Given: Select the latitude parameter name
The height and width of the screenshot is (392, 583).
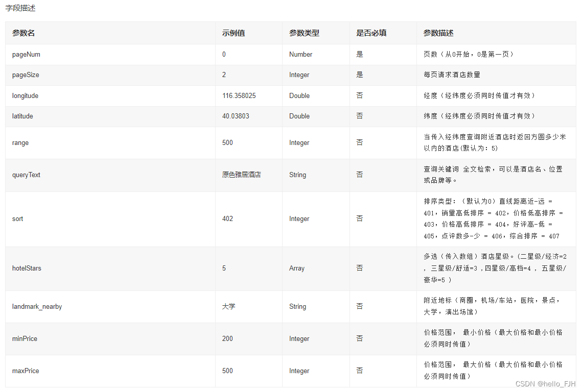Looking at the screenshot, I should pos(22,116).
